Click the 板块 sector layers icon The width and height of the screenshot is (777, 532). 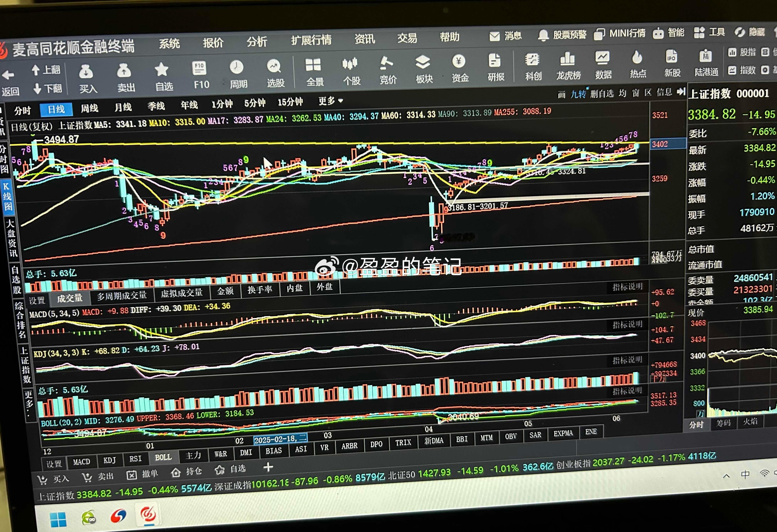423,62
